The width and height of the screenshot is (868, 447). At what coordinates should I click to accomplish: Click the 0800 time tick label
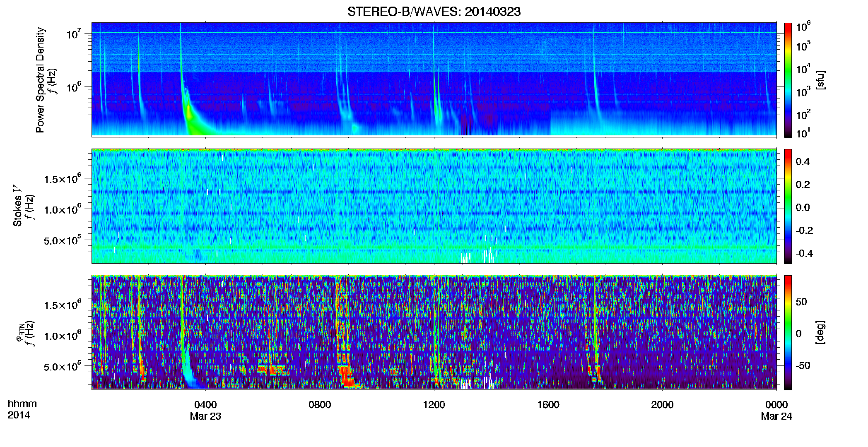[x=320, y=405]
